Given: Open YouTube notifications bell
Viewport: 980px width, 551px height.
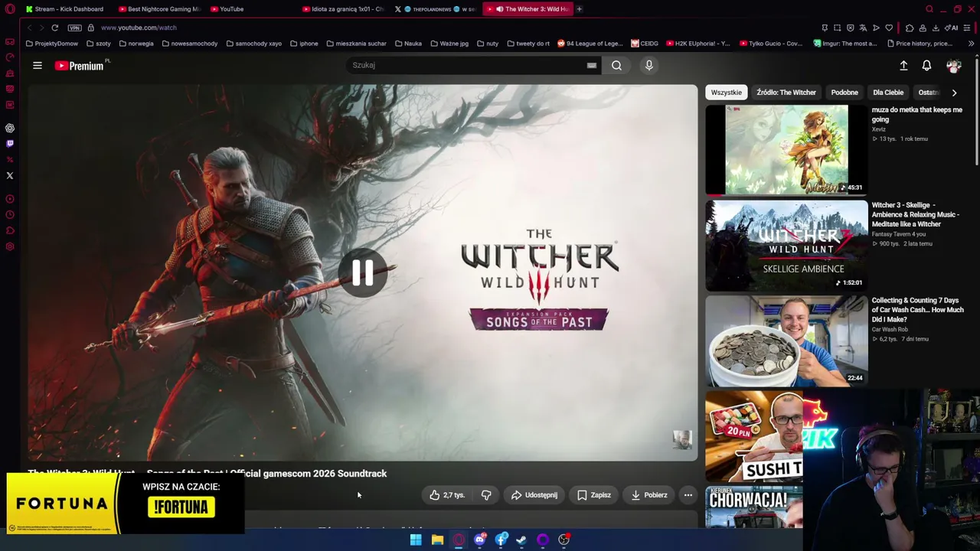Looking at the screenshot, I should tap(926, 66).
